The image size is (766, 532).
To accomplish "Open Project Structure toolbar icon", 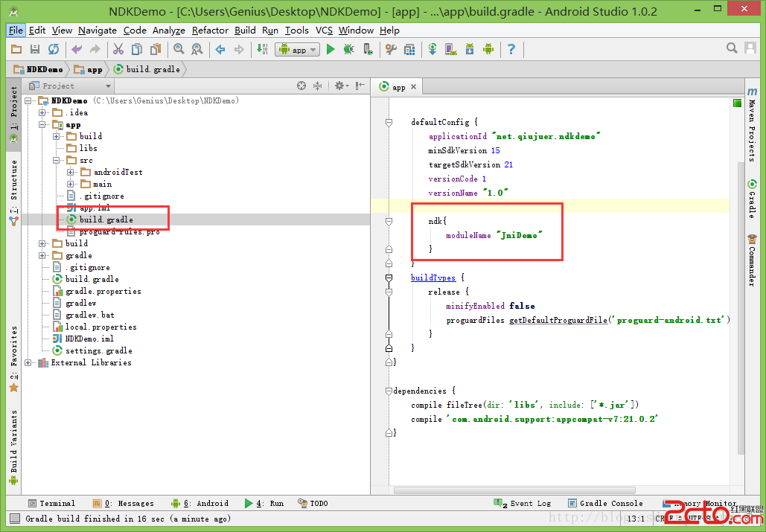I will click(409, 49).
